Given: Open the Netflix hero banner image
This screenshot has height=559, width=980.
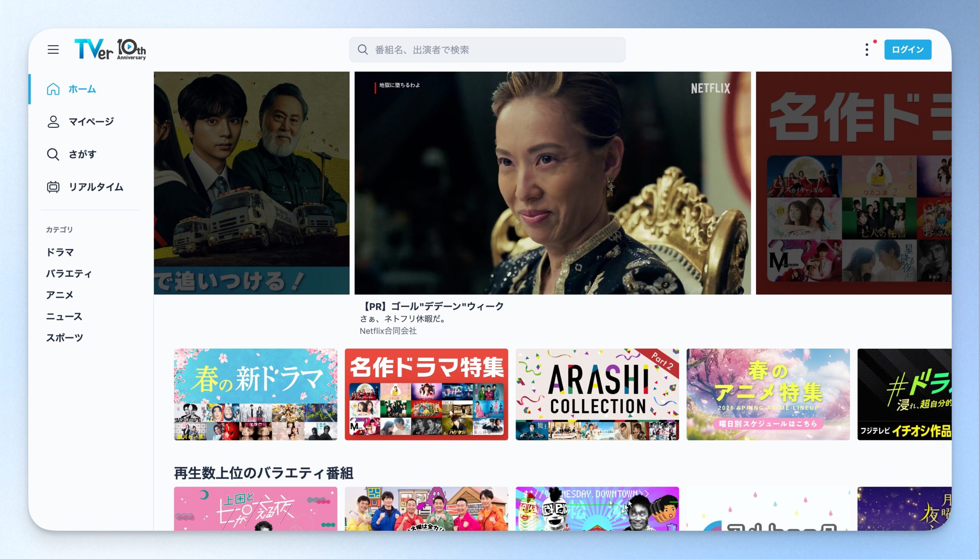Looking at the screenshot, I should [x=553, y=183].
